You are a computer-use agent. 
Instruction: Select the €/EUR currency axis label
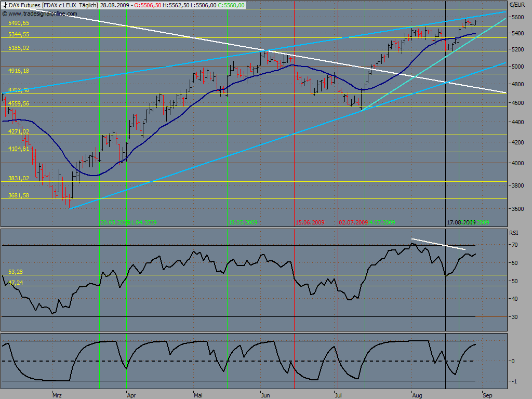point(517,5)
